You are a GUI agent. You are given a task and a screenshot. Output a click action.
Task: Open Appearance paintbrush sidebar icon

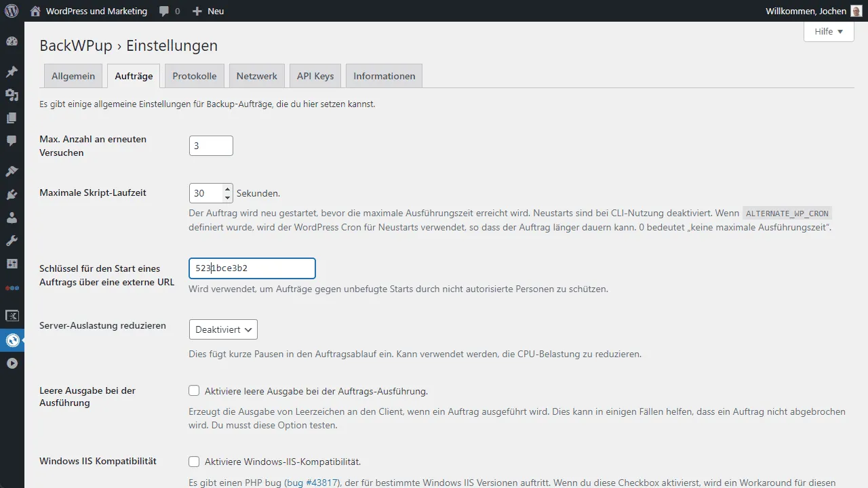[12, 171]
